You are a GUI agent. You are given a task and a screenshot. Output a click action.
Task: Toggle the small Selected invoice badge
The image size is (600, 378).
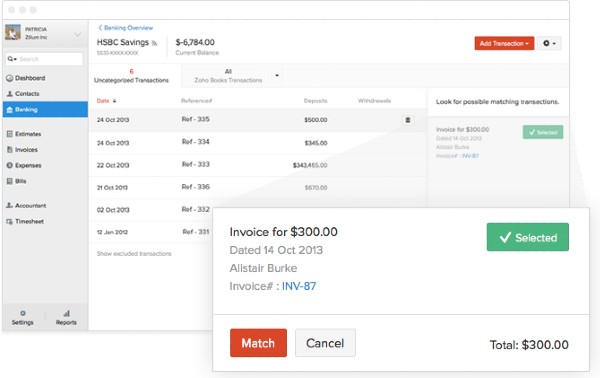[543, 132]
